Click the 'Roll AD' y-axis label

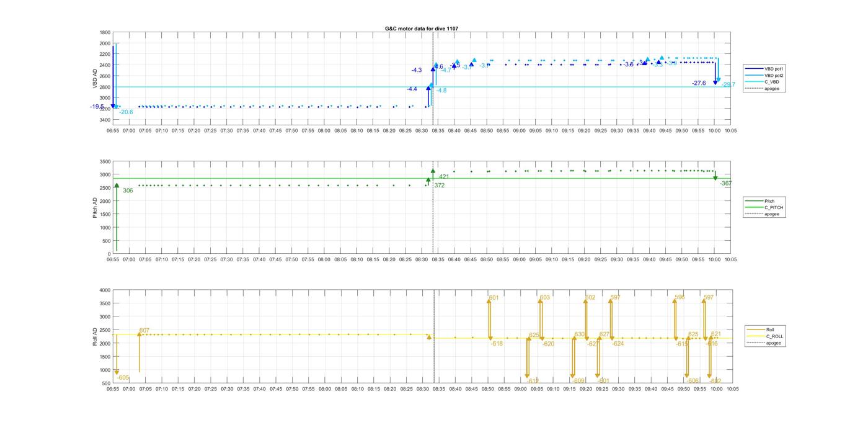pos(95,336)
